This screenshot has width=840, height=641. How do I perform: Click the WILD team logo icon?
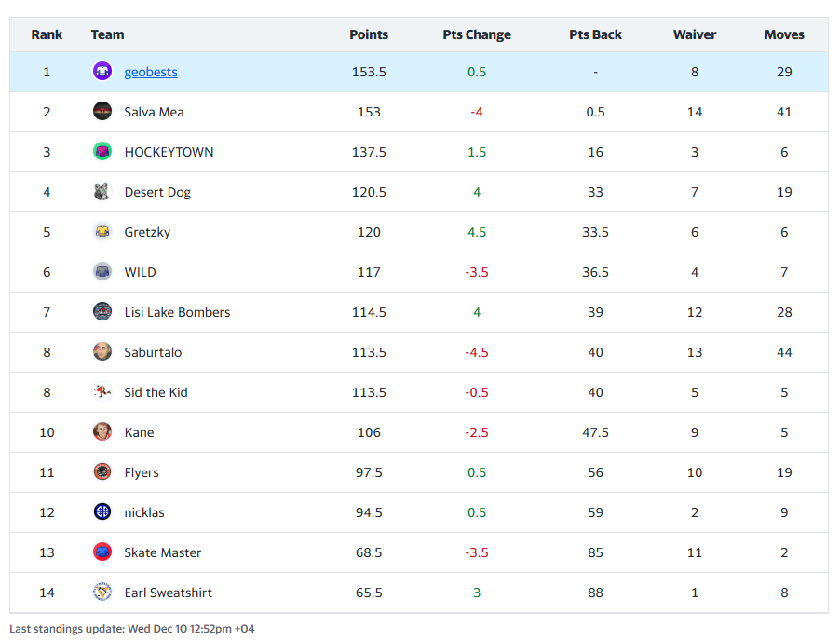[102, 272]
